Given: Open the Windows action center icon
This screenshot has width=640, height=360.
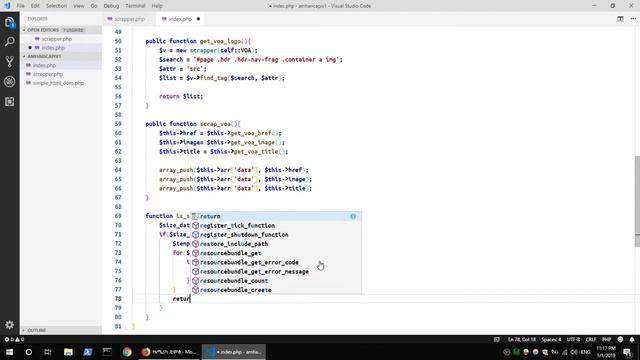Looking at the screenshot, I should point(628,352).
